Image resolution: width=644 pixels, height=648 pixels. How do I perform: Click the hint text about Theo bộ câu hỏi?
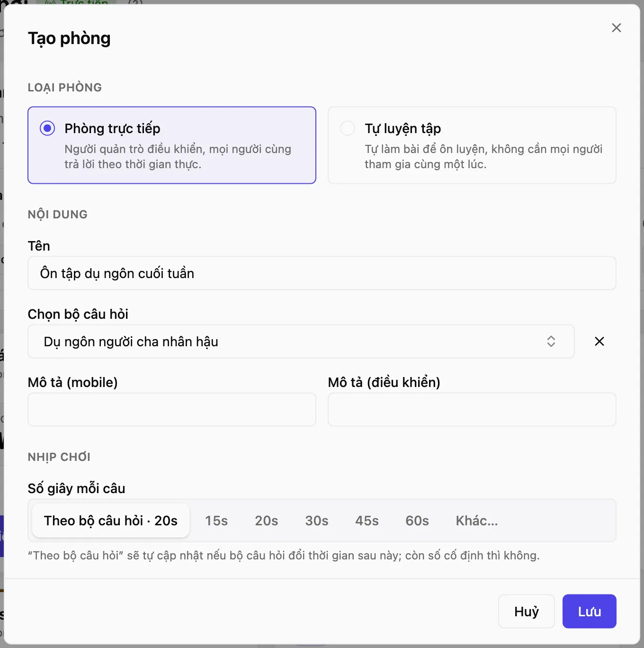click(x=284, y=555)
